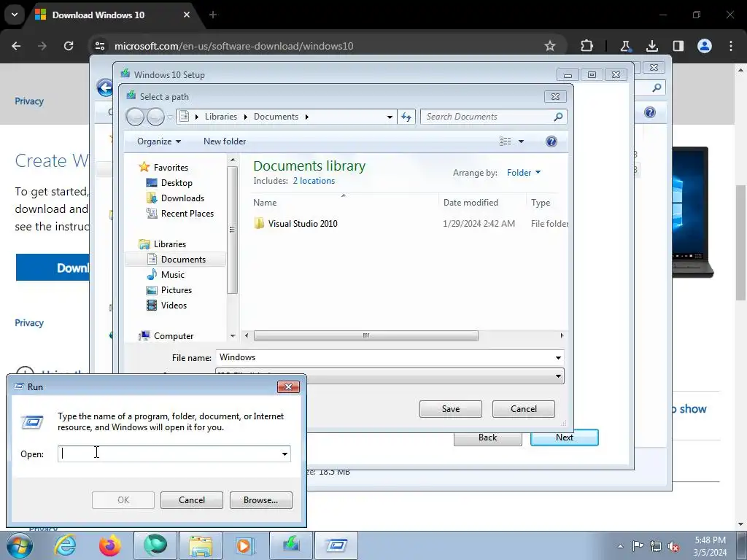Go back in Chrome browser
Viewport: 747px width, 560px height.
pos(16,46)
